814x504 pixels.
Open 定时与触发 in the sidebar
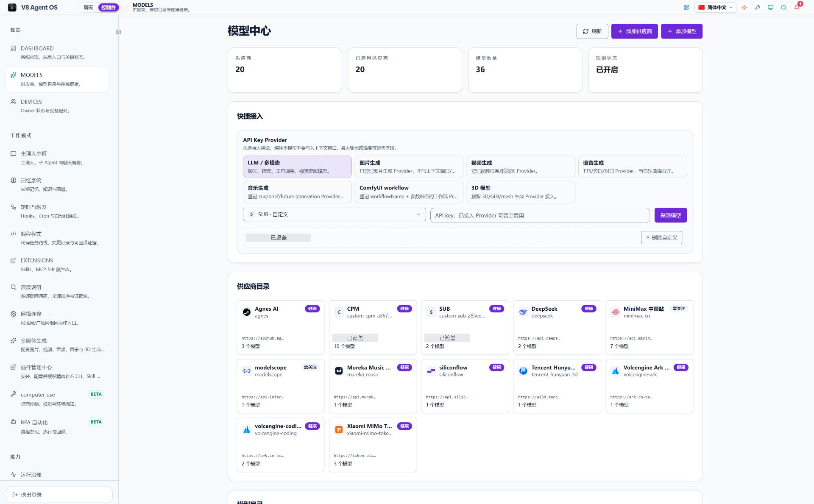coord(57,212)
